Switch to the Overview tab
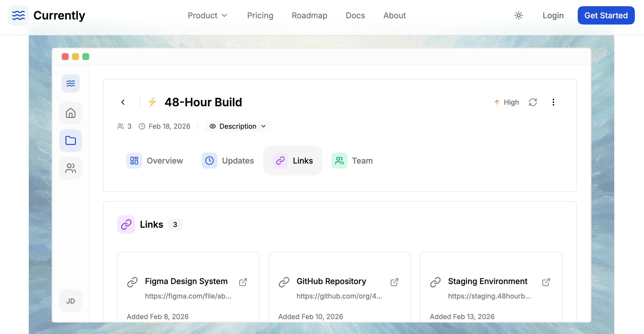644x334 pixels. [x=155, y=161]
